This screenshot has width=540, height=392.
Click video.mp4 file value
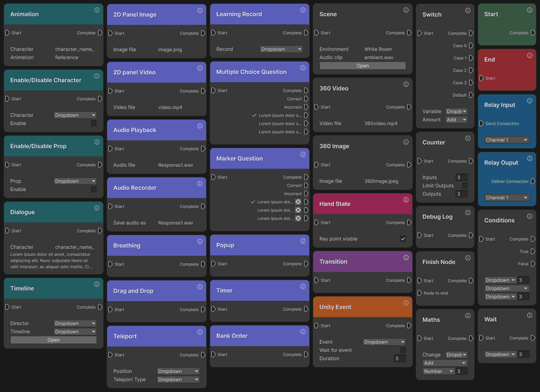(170, 108)
